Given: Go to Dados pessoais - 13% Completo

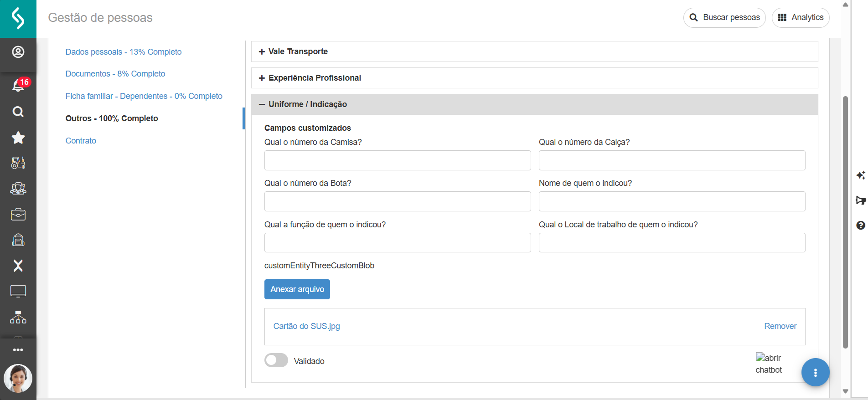Looking at the screenshot, I should (124, 52).
